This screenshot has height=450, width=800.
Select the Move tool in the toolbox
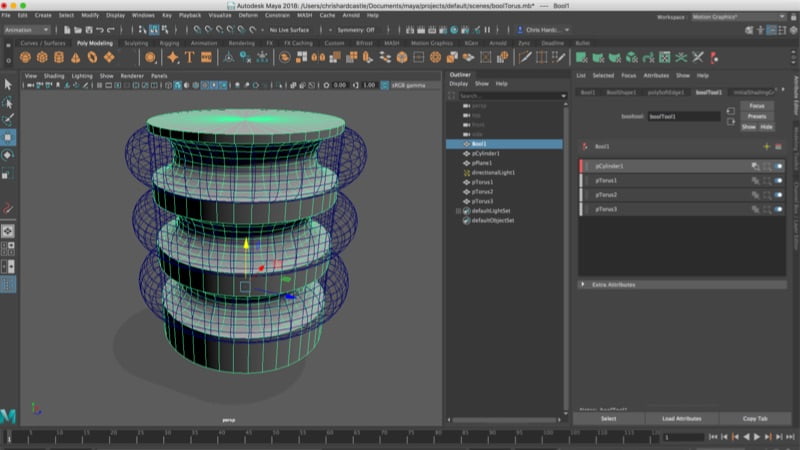click(8, 137)
